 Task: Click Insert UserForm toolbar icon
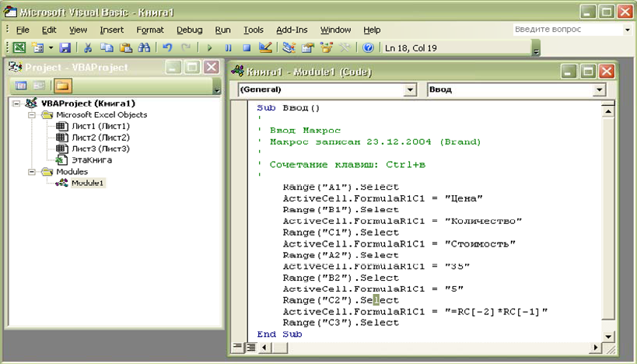(38, 48)
